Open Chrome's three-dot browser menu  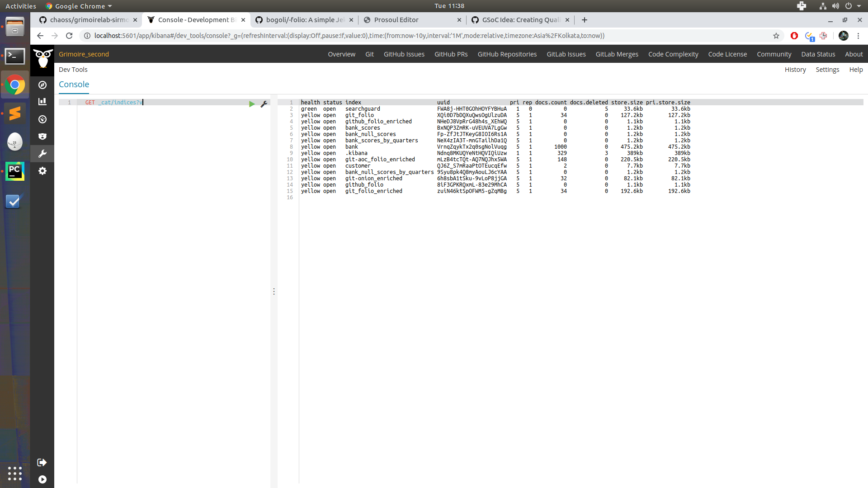tap(858, 36)
